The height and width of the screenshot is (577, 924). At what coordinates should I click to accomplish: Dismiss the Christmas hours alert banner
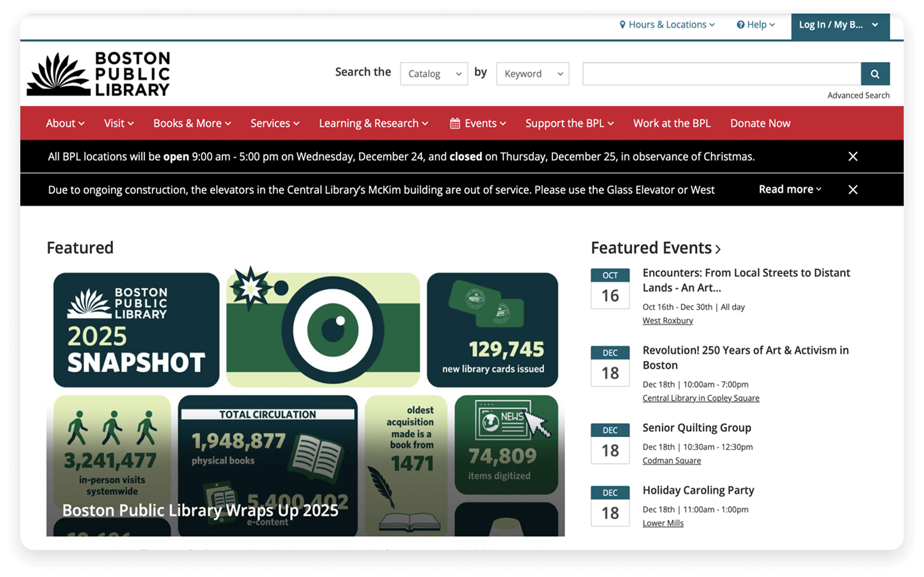852,156
